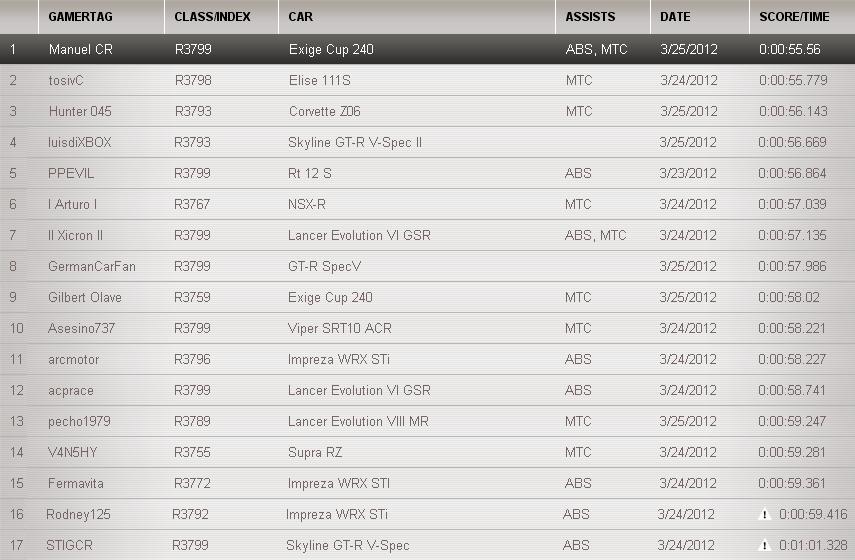Click the DATE column header

[674, 17]
